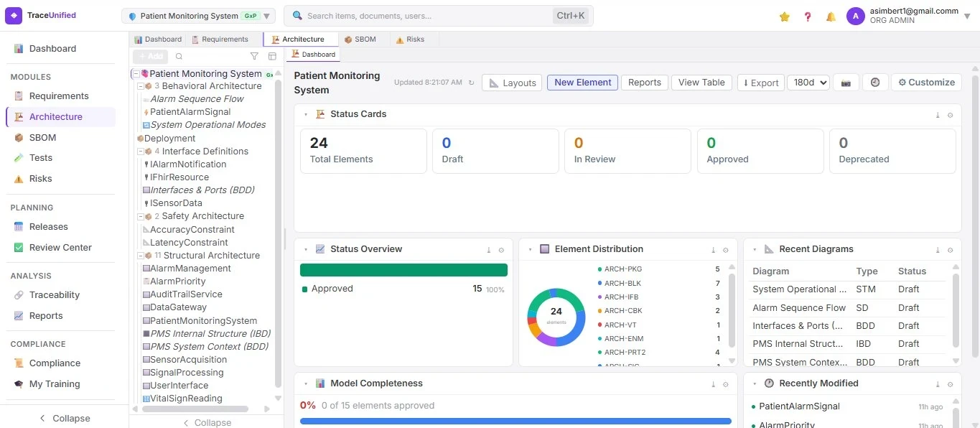Collapse the Status Cards widget triangle
Image resolution: width=980 pixels, height=428 pixels.
tap(305, 115)
